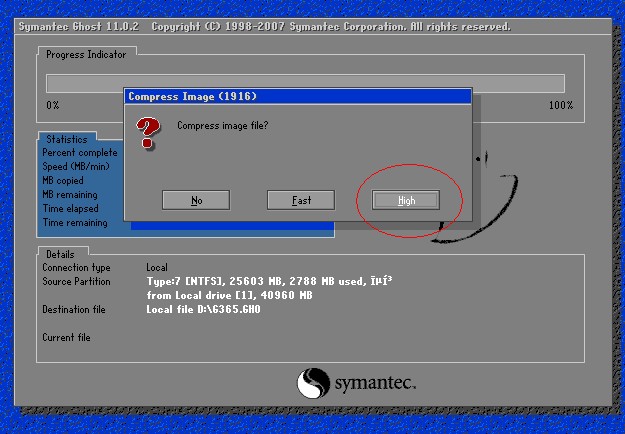Select the Speed (MB/min) statistic
Image resolution: width=625 pixels, height=434 pixels.
pos(76,167)
